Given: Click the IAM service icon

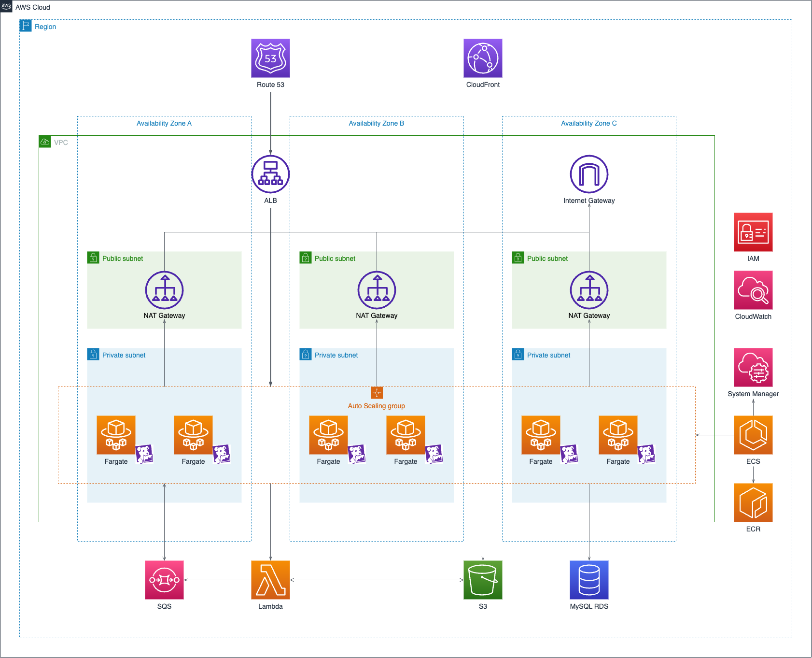Looking at the screenshot, I should coord(753,232).
